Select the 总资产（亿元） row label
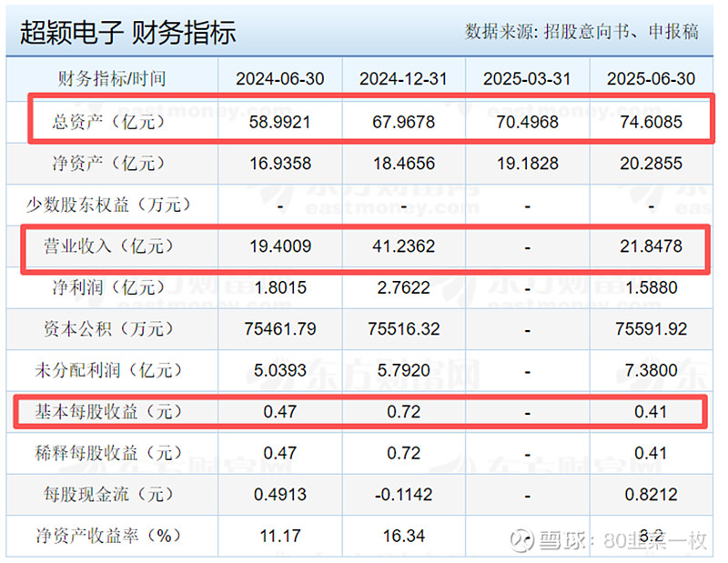Screen dimensions: 728x563 click(x=108, y=122)
